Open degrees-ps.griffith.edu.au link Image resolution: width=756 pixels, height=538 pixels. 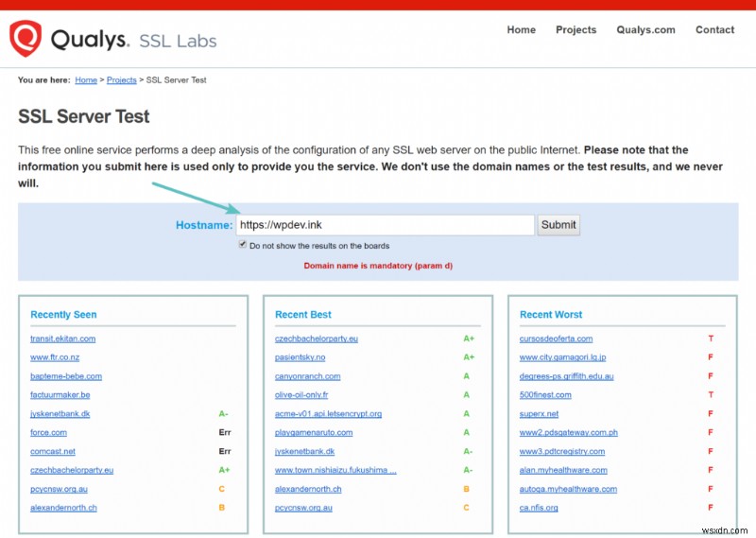tap(566, 376)
